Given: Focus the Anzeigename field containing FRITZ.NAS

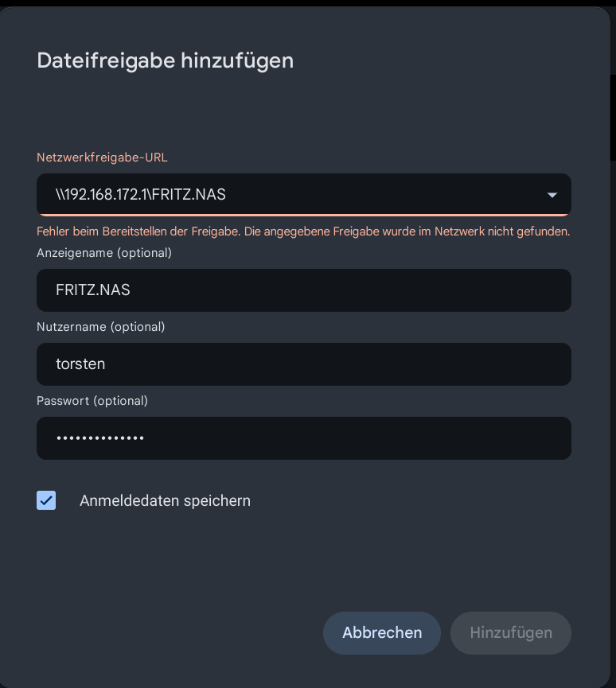Looking at the screenshot, I should (304, 290).
